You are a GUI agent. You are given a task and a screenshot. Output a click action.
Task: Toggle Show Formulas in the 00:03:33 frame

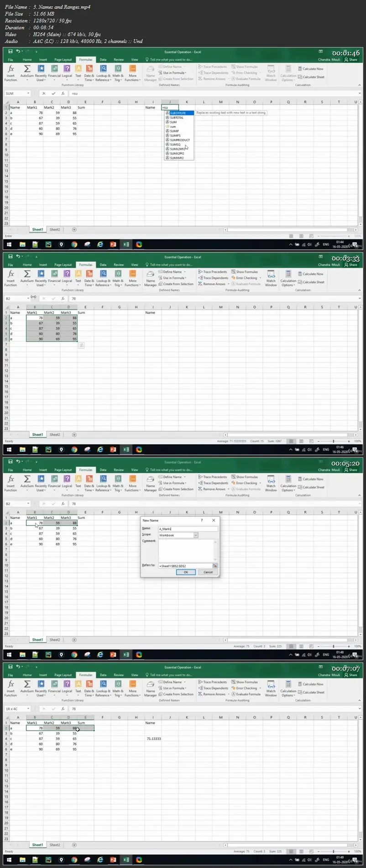(x=245, y=272)
